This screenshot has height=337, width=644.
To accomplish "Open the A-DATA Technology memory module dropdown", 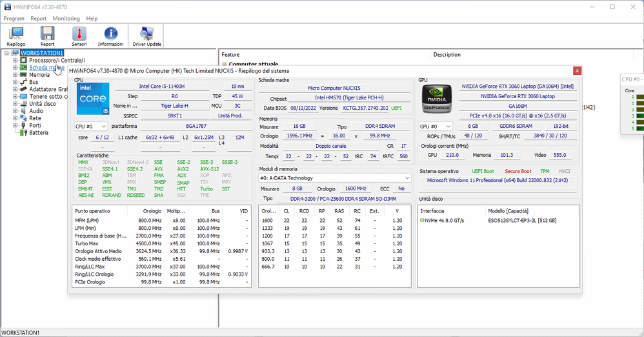I will [x=334, y=178].
